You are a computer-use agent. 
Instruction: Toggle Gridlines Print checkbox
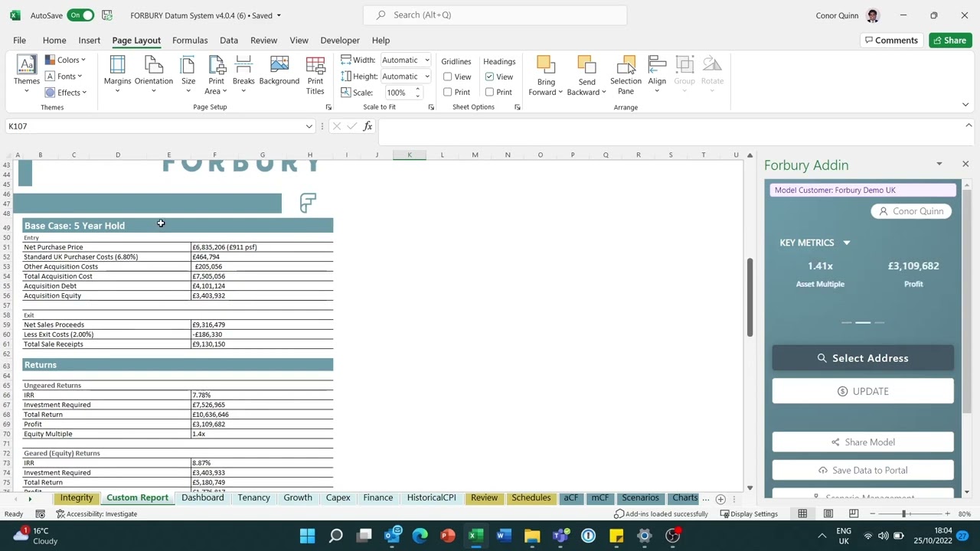tap(448, 92)
